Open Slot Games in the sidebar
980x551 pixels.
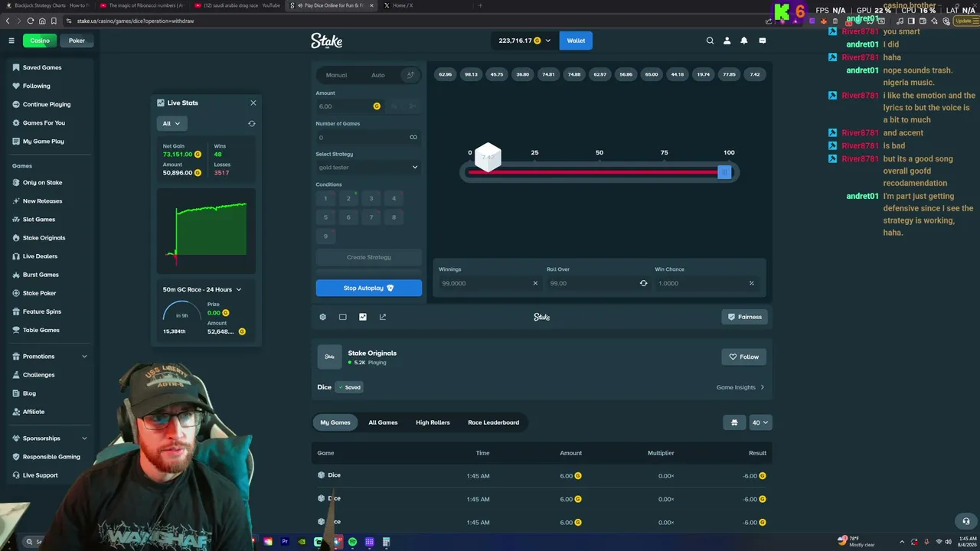(39, 220)
